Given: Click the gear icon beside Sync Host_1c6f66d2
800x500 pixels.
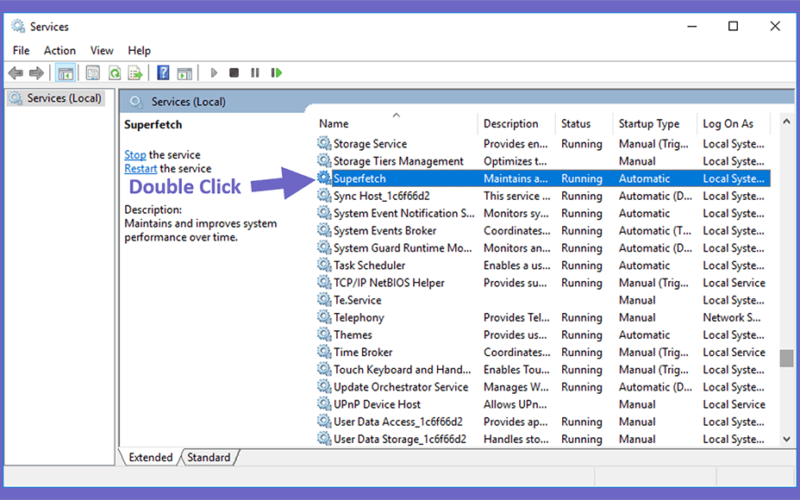Looking at the screenshot, I should coord(324,195).
